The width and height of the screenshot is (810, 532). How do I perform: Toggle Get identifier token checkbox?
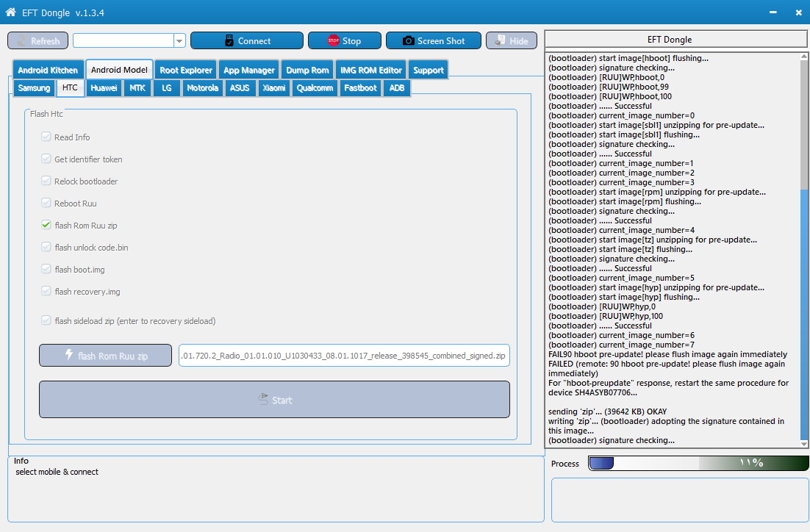(x=46, y=159)
